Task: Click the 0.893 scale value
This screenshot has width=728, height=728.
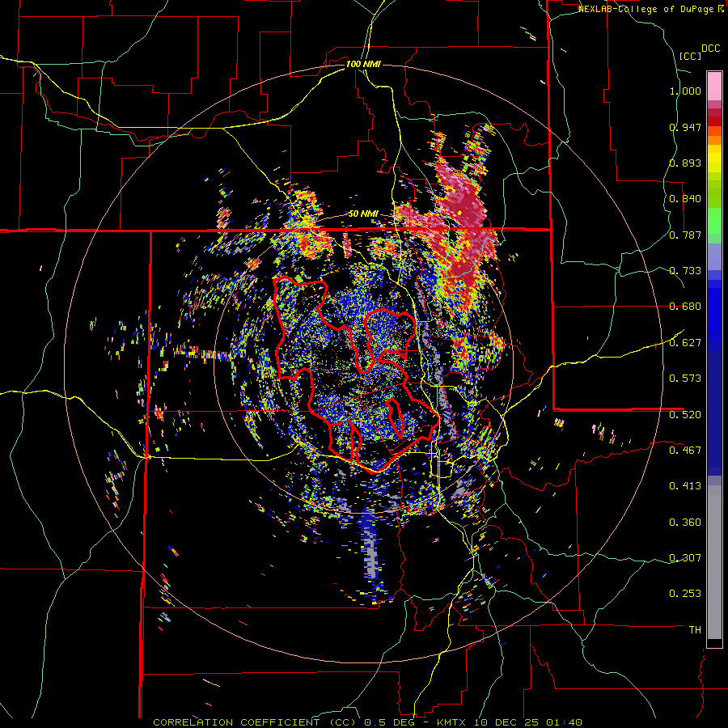Action: tap(685, 163)
